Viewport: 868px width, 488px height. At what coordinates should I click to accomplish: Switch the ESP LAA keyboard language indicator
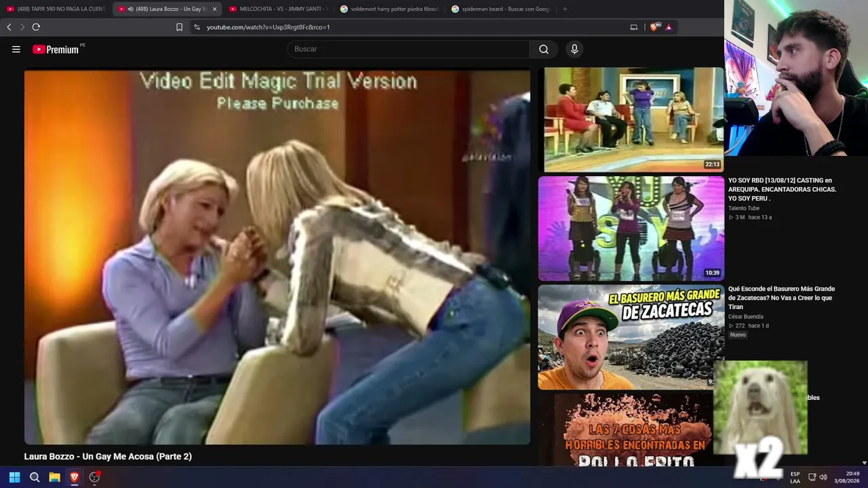[x=795, y=477]
